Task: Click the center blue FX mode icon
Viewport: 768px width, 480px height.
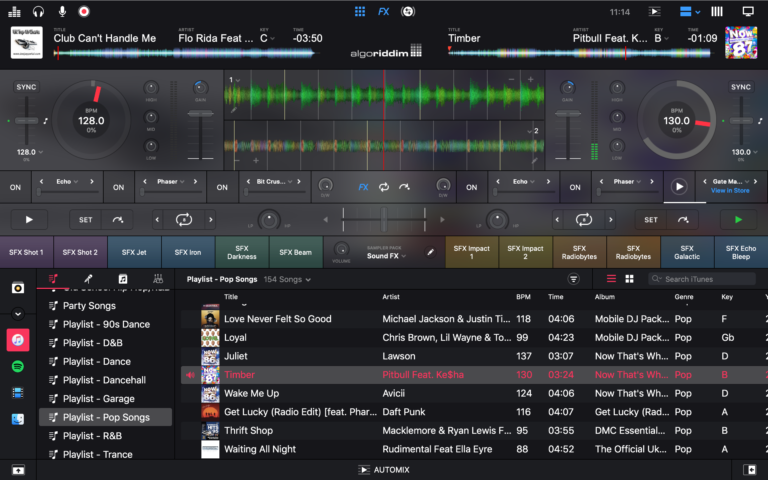Action: [363, 187]
